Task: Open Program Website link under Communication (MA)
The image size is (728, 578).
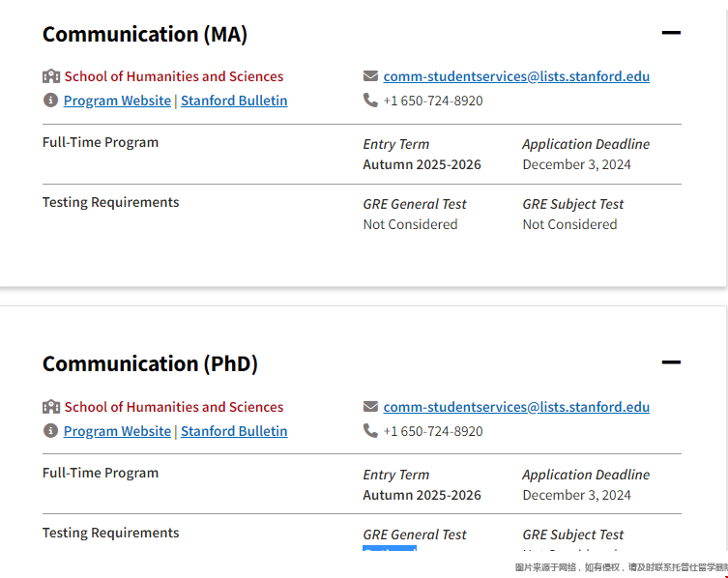Action: [117, 101]
